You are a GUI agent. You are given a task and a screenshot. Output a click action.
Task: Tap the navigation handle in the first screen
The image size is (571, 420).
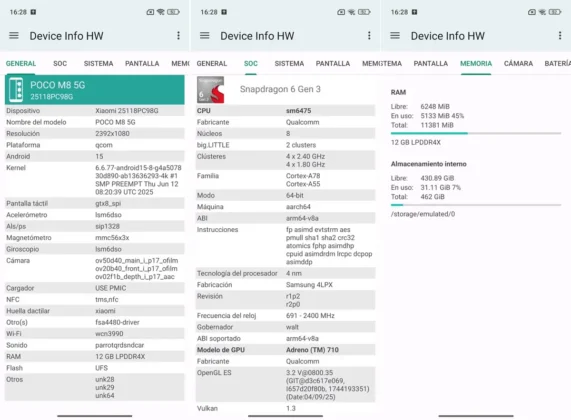point(95,416)
